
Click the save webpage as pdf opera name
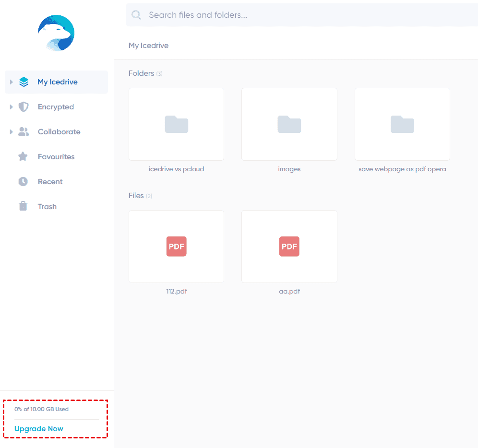pos(402,169)
